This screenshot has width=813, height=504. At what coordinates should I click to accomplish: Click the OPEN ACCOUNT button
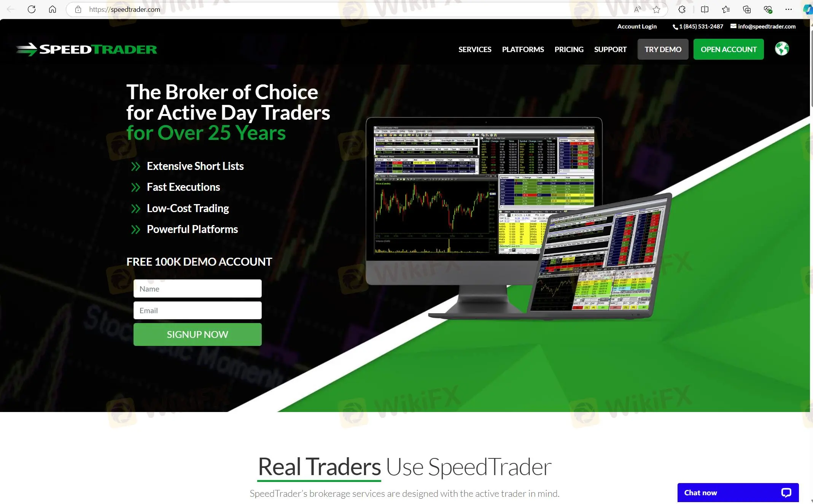729,49
